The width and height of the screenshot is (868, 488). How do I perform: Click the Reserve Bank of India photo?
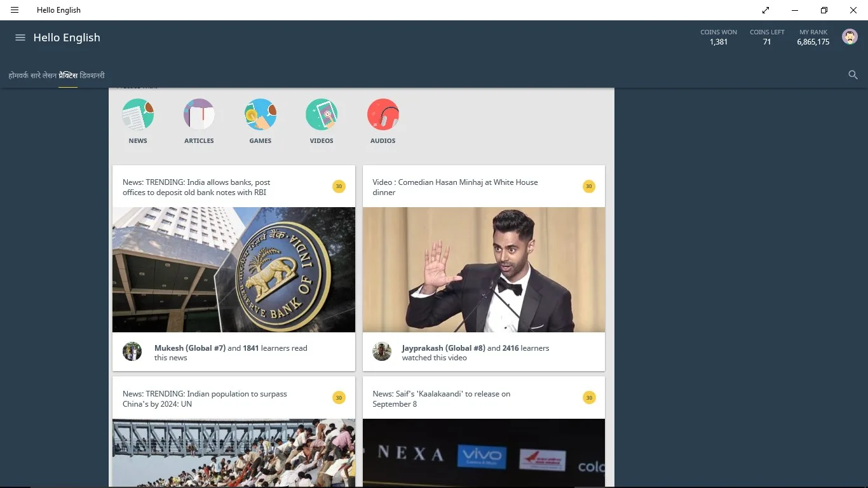(x=234, y=269)
